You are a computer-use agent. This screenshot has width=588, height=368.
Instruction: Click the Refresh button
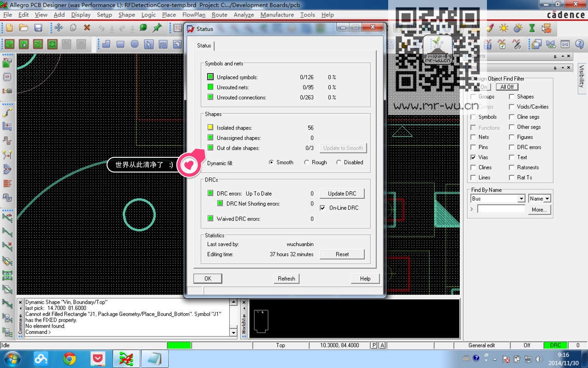(x=287, y=279)
